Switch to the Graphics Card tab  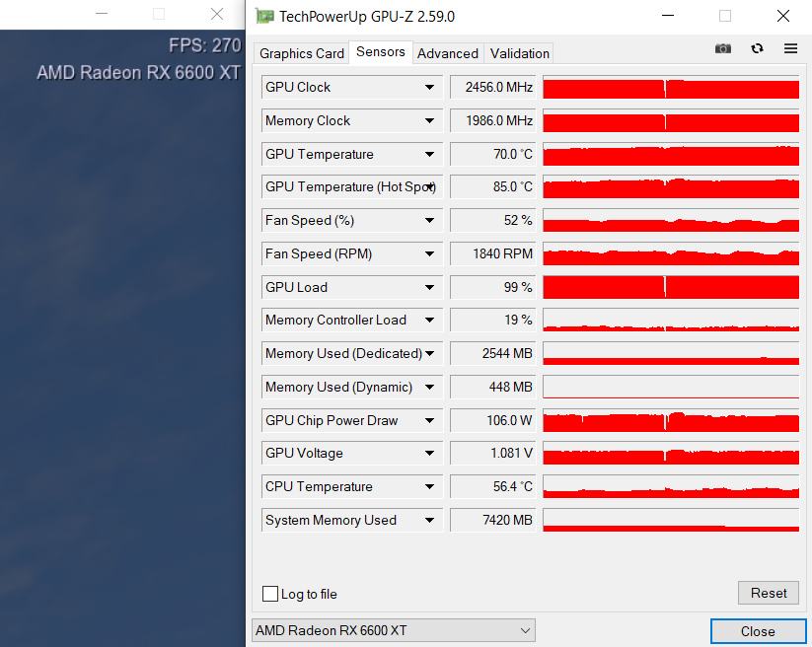tap(301, 54)
